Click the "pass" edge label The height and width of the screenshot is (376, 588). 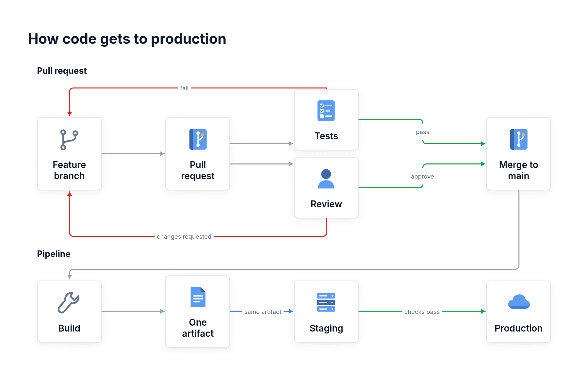pos(423,132)
